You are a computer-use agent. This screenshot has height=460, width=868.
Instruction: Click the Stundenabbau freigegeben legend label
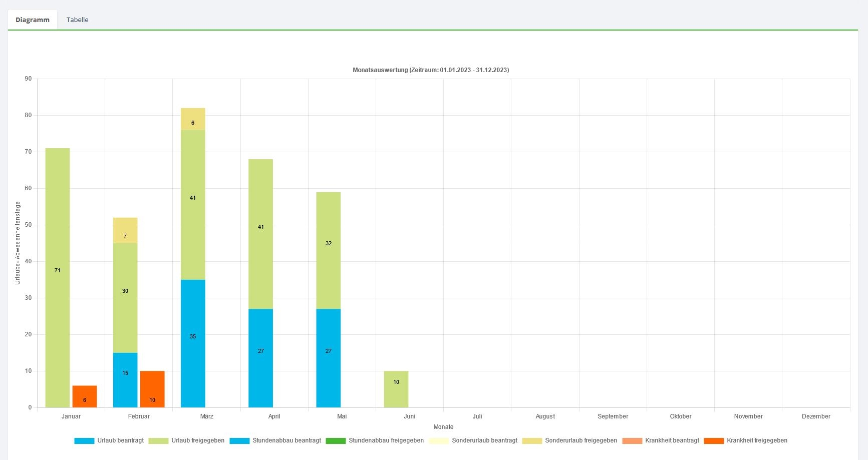(x=386, y=440)
